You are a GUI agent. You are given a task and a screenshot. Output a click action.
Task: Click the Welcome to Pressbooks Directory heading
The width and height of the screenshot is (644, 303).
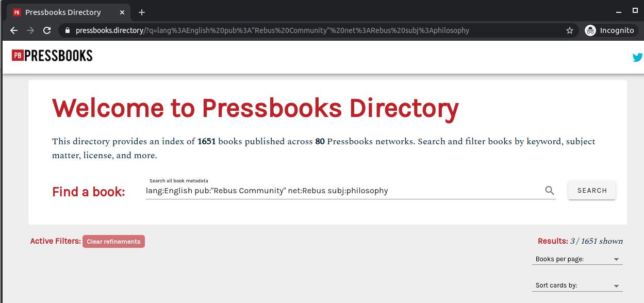255,108
